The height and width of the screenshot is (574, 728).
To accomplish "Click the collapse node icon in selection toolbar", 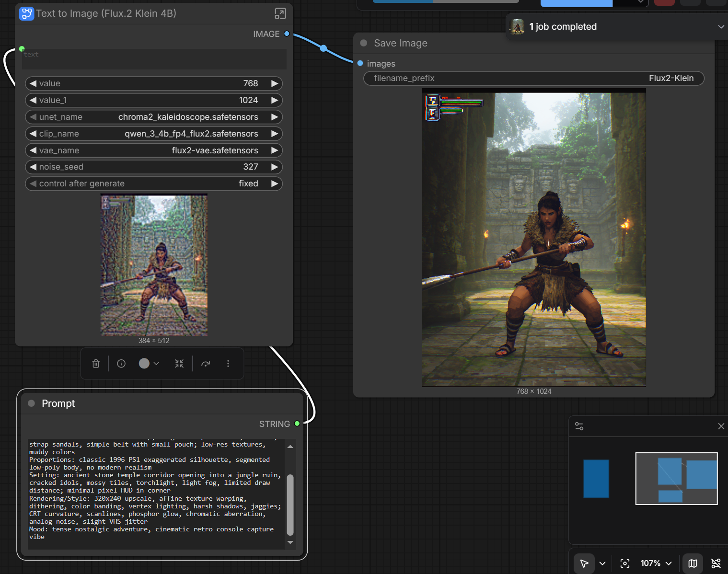I will (179, 364).
